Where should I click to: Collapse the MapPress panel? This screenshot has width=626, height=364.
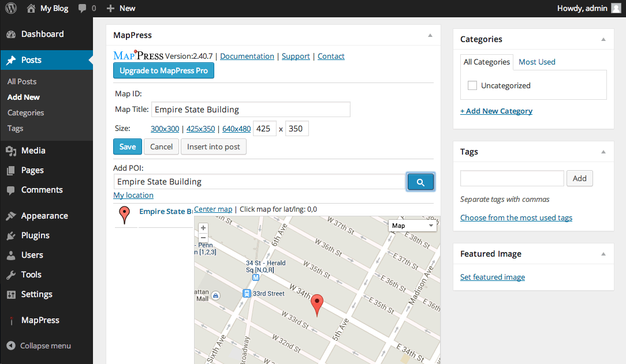coord(430,36)
